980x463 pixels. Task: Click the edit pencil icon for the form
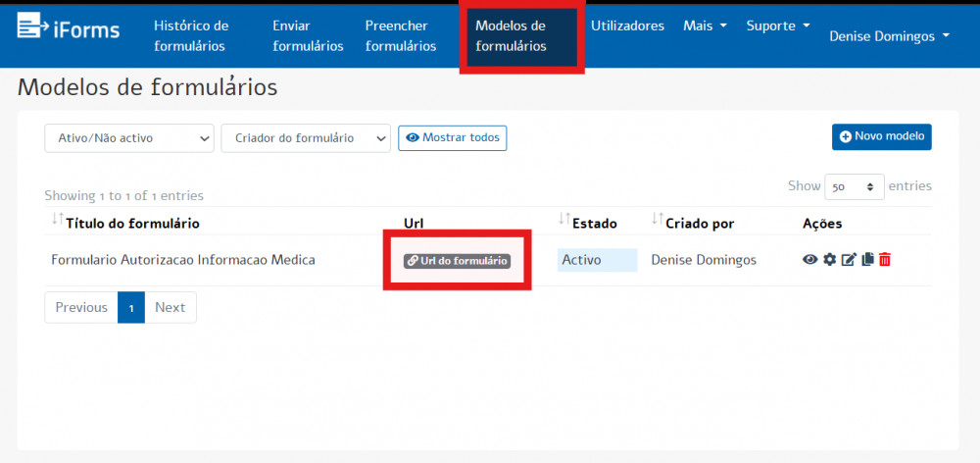click(x=849, y=260)
